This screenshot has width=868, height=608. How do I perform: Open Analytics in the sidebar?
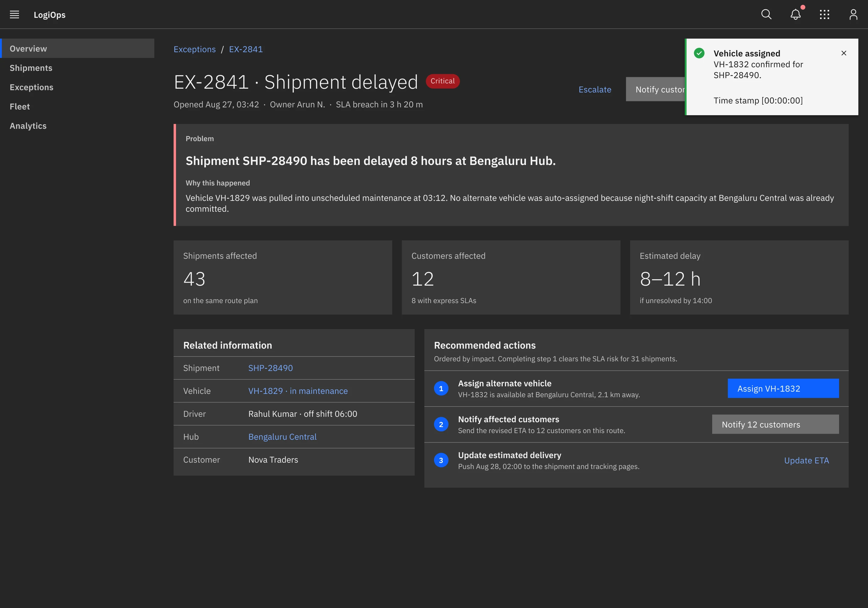(x=77, y=125)
